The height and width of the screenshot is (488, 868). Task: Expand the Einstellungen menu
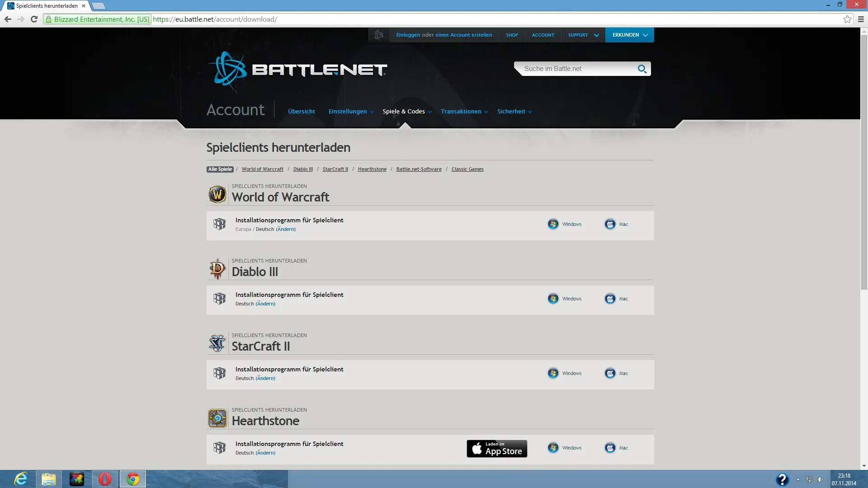coord(351,111)
